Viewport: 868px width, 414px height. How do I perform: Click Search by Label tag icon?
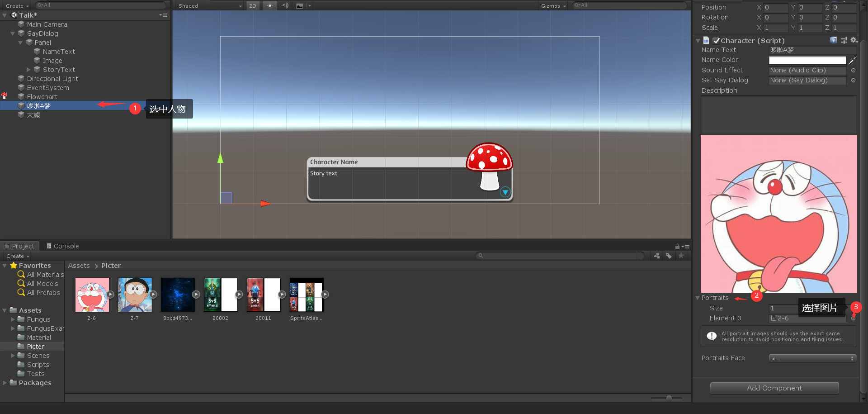click(669, 256)
